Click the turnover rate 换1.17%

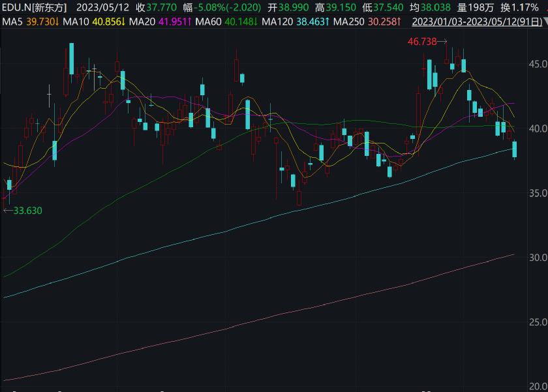pyautogui.click(x=519, y=7)
